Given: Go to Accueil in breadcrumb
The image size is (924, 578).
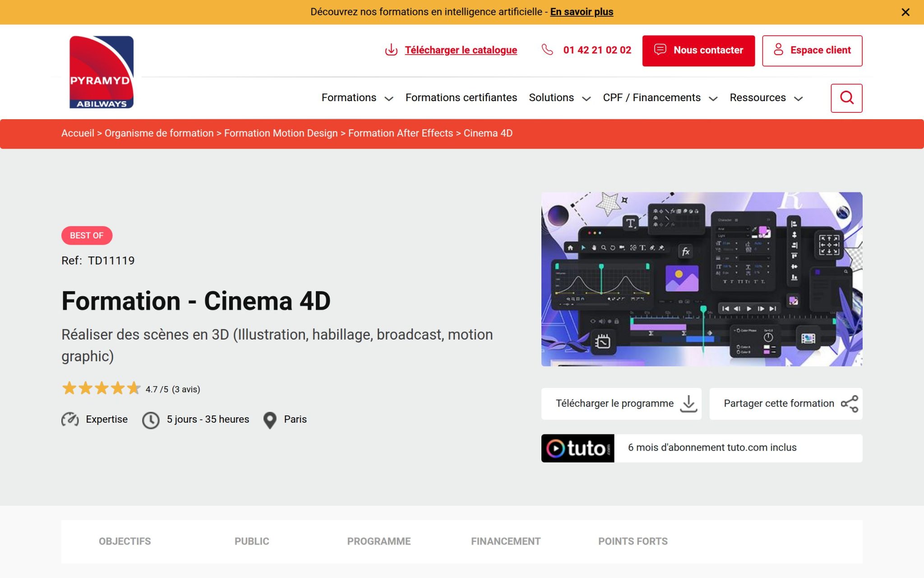Looking at the screenshot, I should coord(78,133).
